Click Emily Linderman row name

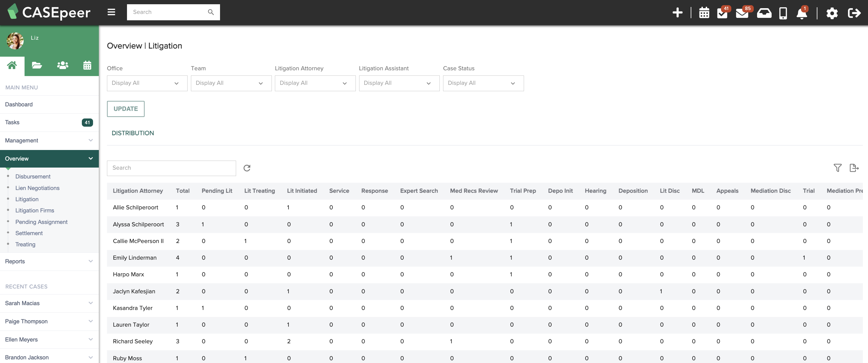click(x=135, y=258)
